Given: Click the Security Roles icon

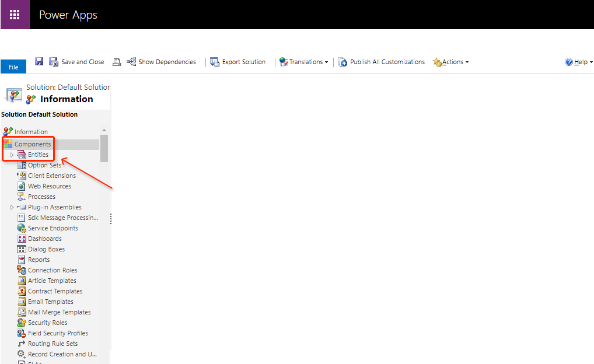Looking at the screenshot, I should point(22,323).
